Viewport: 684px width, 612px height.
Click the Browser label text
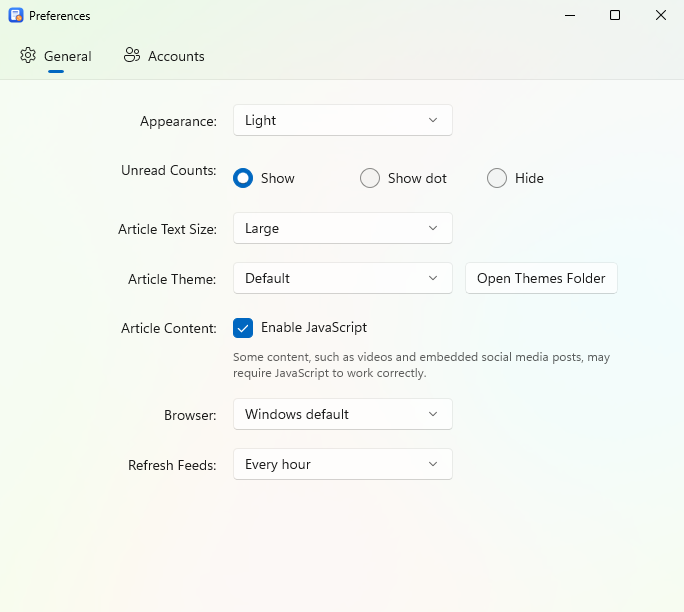coord(190,415)
